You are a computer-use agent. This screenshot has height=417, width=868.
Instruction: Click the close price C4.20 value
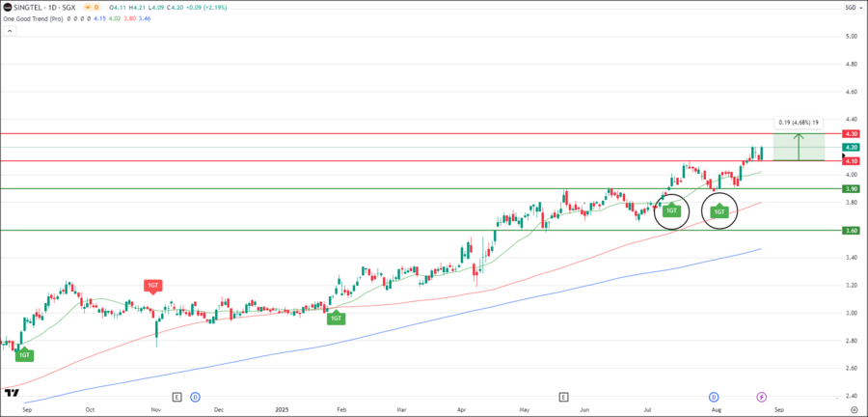[175, 7]
